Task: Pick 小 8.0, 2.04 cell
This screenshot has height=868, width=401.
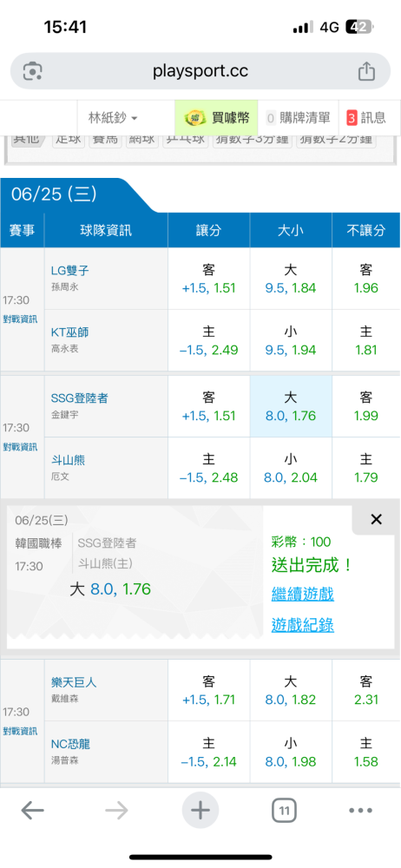Action: (x=291, y=468)
